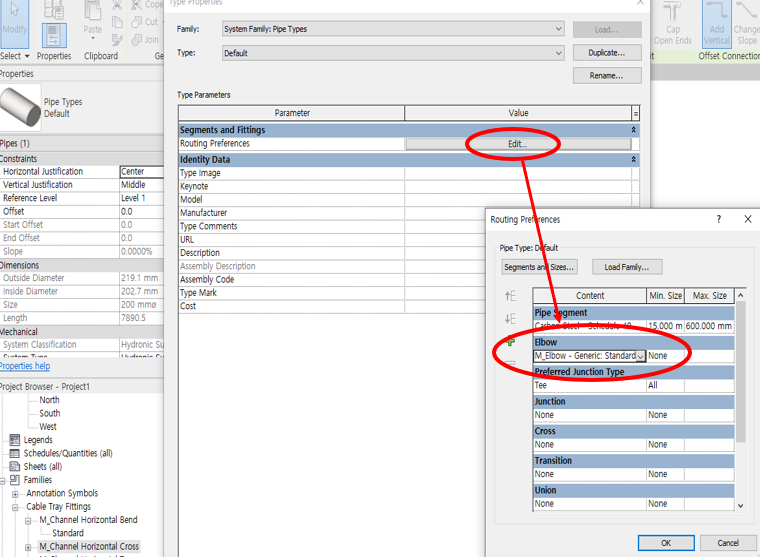
Task: Click the Rename... button
Action: pyautogui.click(x=607, y=76)
